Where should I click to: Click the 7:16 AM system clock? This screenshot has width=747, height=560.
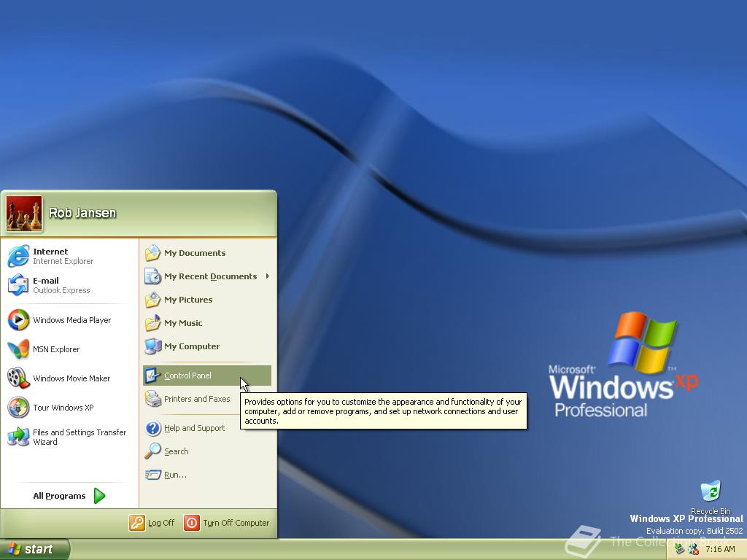point(720,549)
